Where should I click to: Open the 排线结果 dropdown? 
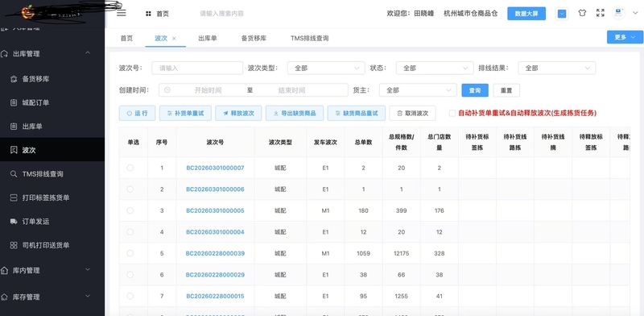[556, 68]
